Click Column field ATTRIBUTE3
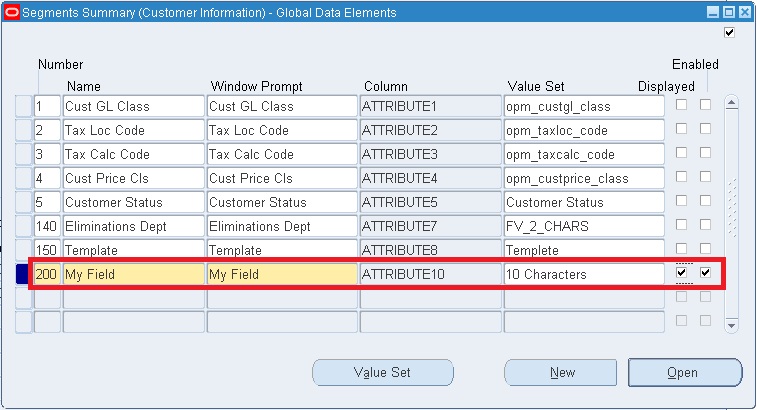 tap(428, 154)
